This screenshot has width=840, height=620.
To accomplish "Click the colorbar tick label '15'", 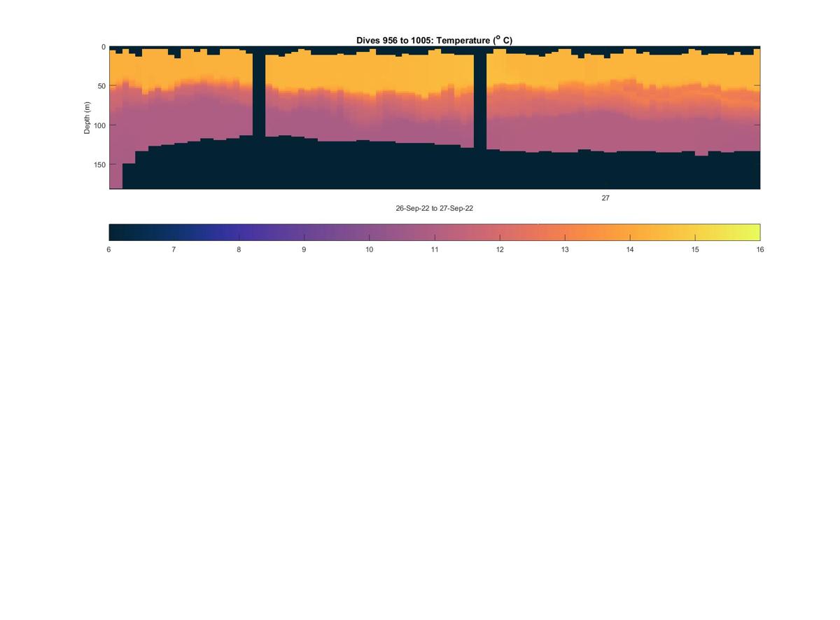I will (x=695, y=249).
